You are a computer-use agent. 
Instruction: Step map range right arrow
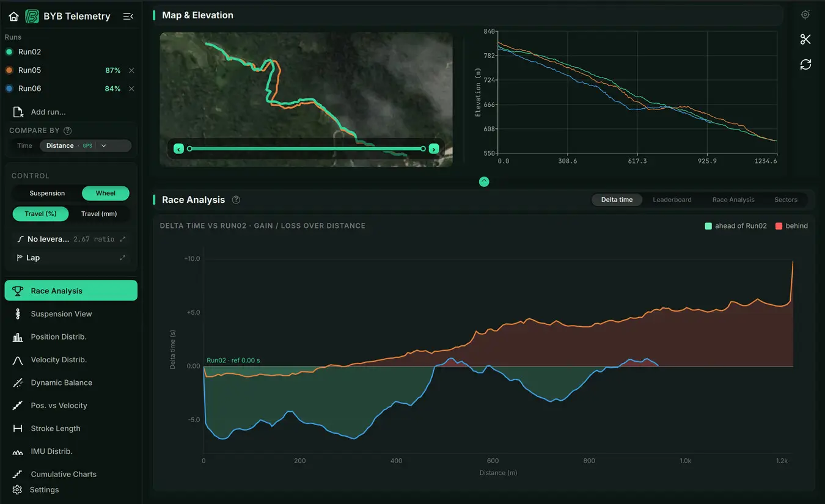(433, 149)
